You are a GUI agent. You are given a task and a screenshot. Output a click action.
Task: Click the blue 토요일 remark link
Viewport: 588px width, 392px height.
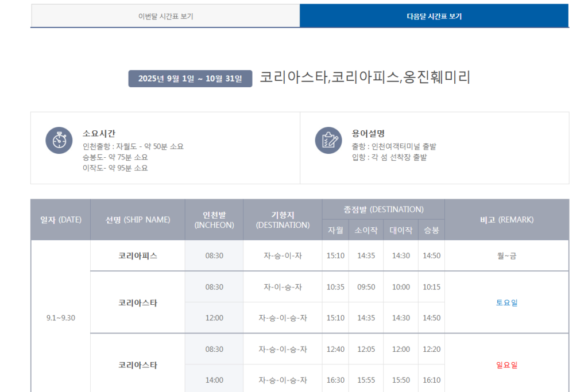coord(506,302)
